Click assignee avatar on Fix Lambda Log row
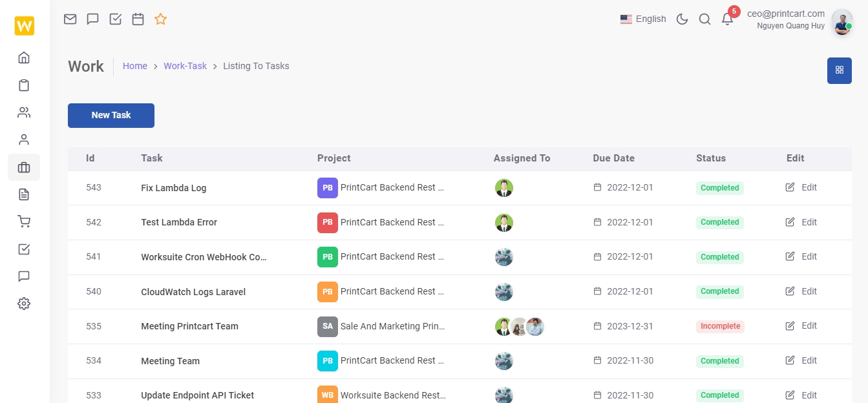 504,188
